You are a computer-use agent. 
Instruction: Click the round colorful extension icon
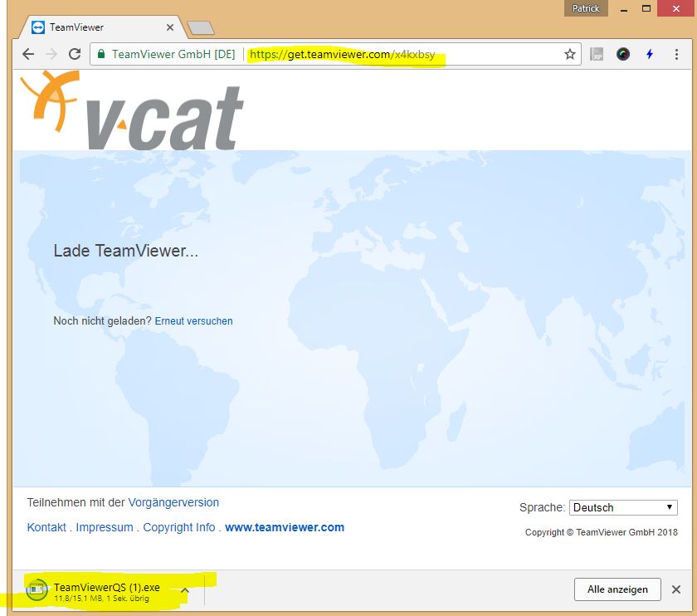tap(623, 54)
